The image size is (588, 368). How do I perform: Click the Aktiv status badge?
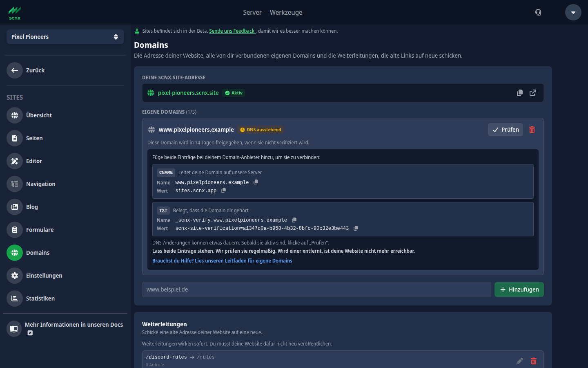click(x=234, y=93)
